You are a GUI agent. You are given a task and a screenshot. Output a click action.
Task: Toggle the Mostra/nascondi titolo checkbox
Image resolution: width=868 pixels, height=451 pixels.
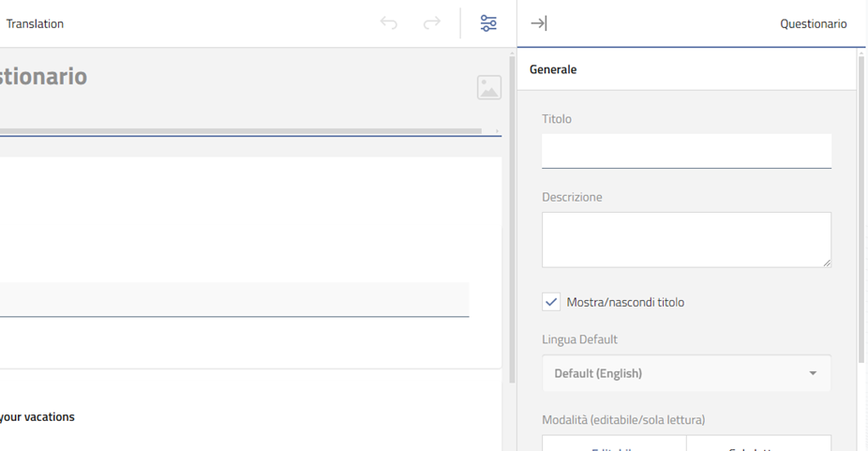coord(552,302)
